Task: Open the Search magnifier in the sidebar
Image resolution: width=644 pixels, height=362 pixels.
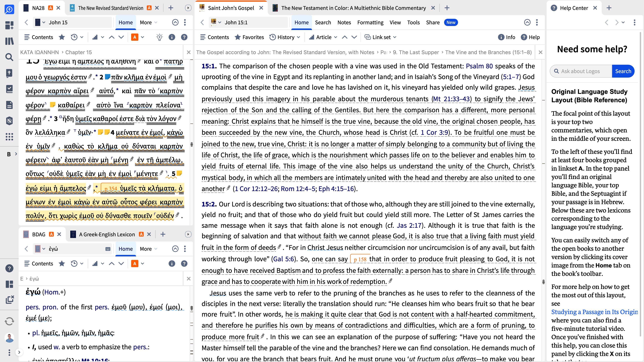Action: pyautogui.click(x=9, y=57)
